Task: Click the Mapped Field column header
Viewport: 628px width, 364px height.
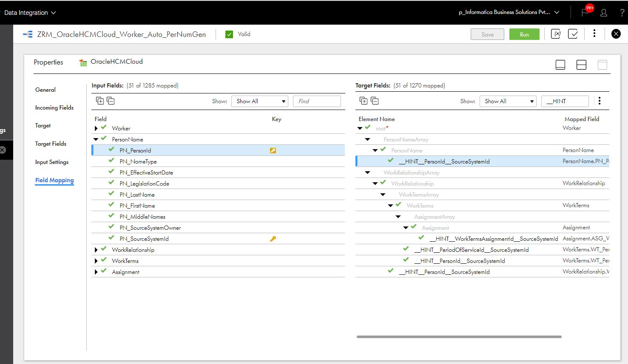Action: click(582, 119)
